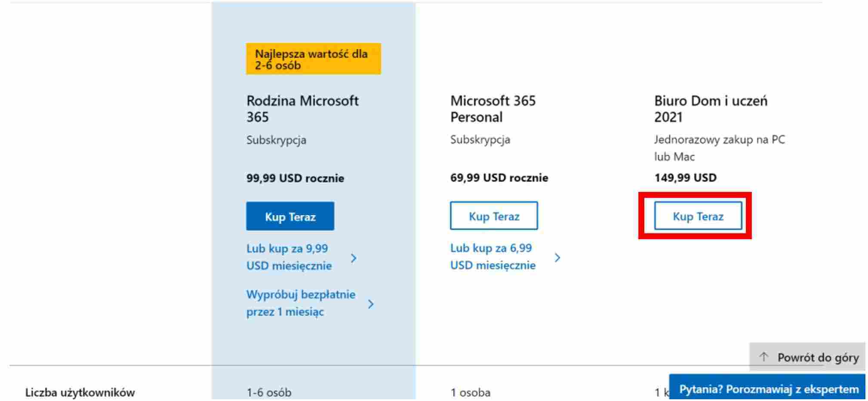Select the Microsoft 365 Personal heading
The width and height of the screenshot is (868, 401).
pyautogui.click(x=493, y=109)
